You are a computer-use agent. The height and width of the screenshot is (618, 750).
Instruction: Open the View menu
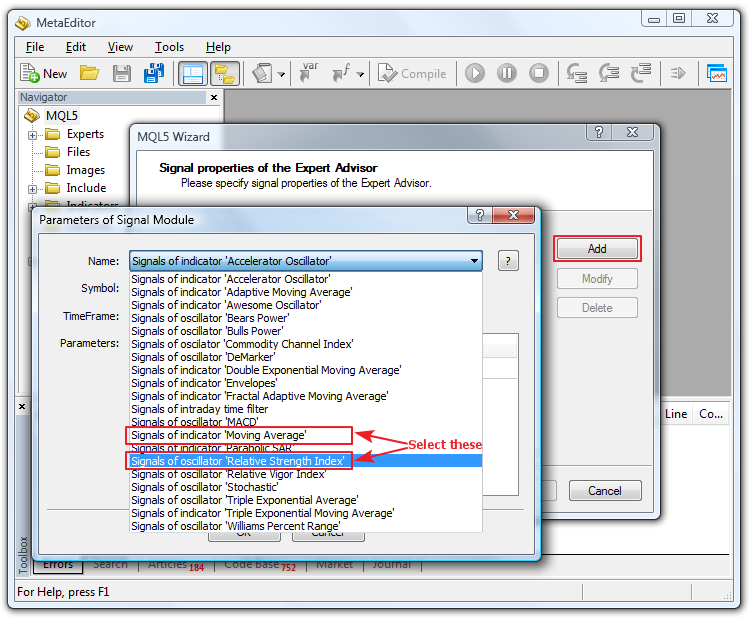tap(120, 47)
